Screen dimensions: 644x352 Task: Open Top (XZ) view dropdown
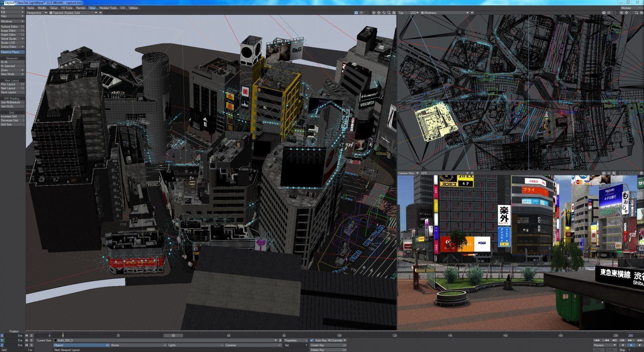tap(409, 13)
